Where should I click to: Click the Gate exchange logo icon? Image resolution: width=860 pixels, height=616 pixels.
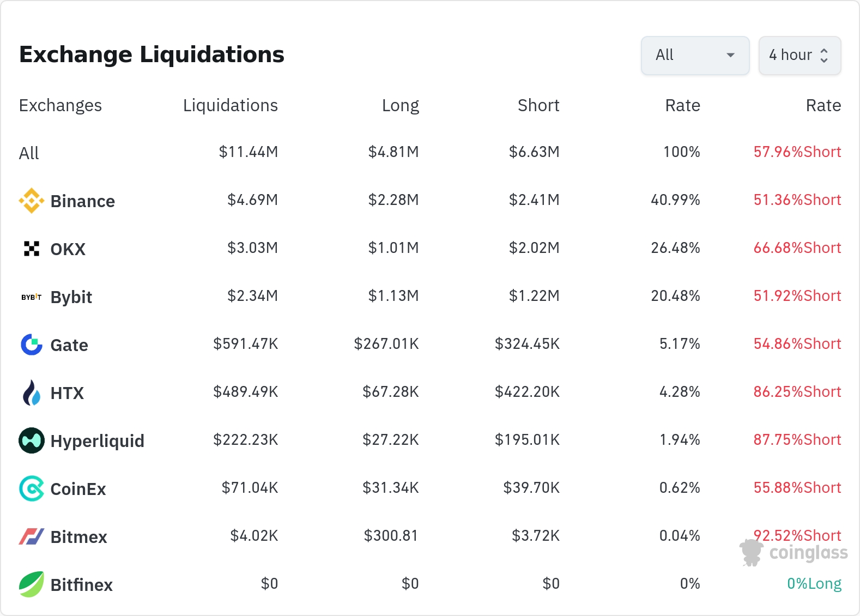(x=32, y=345)
